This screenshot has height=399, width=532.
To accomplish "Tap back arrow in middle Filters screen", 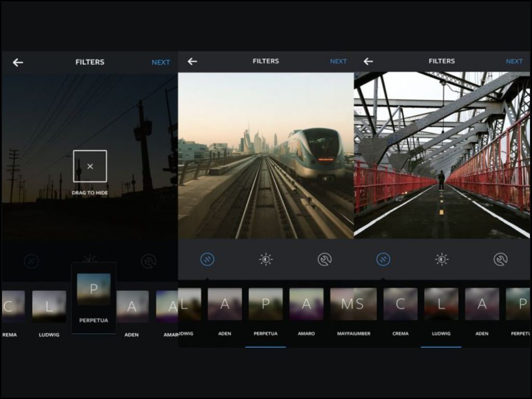I will pos(192,61).
